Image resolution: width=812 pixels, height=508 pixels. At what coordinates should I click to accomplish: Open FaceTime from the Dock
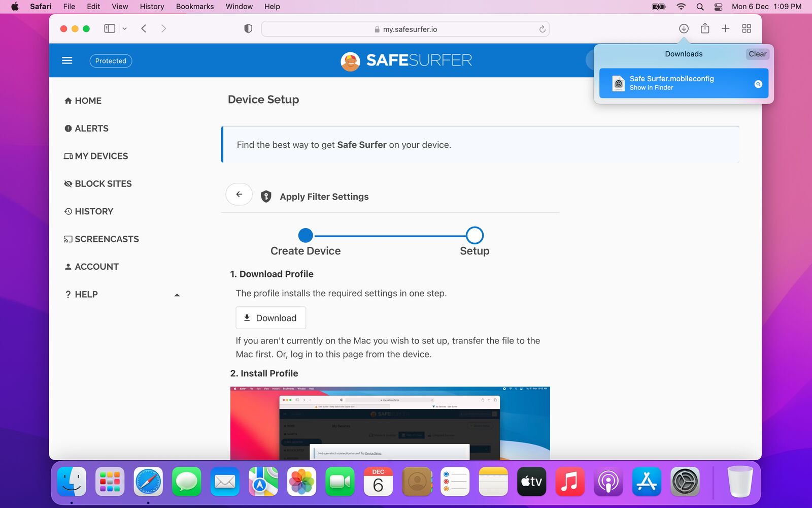click(340, 481)
